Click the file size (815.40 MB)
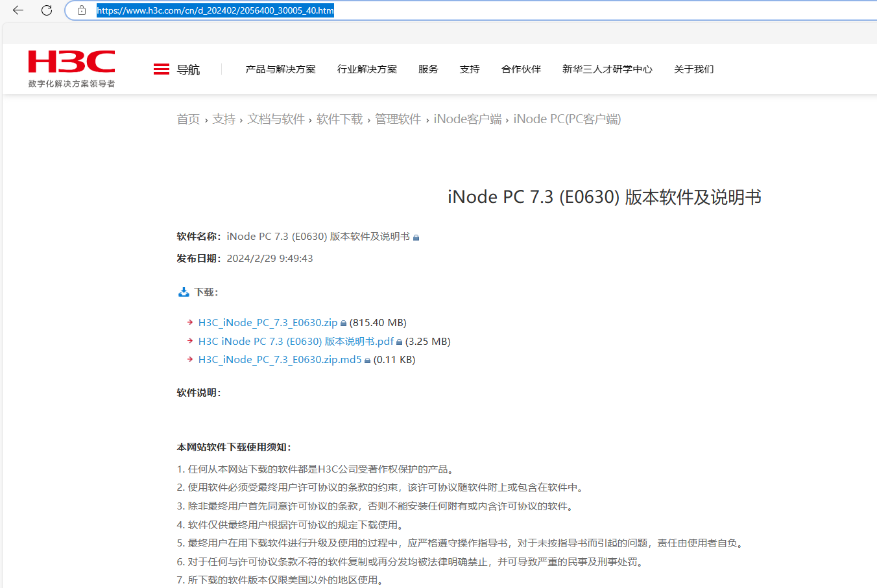This screenshot has width=877, height=588. [378, 323]
